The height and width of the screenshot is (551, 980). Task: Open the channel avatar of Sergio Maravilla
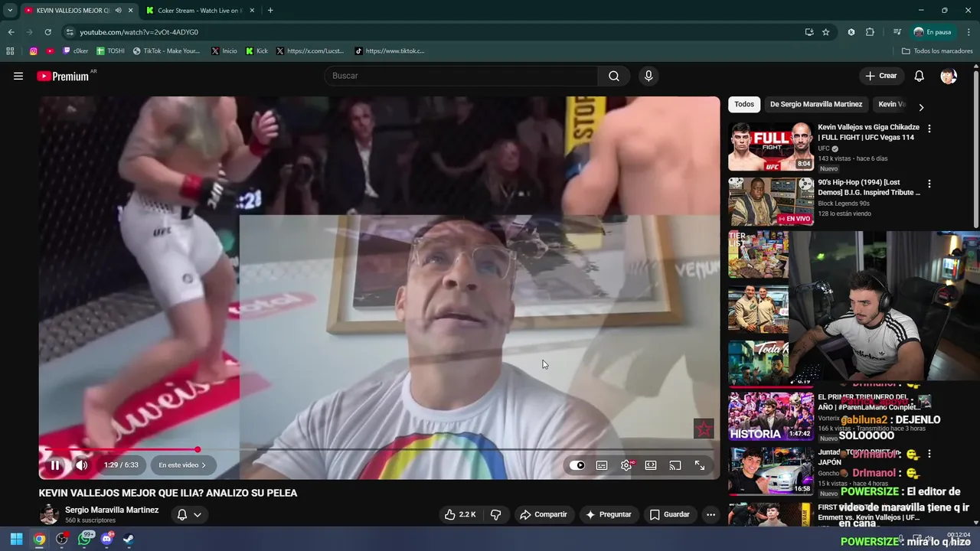click(x=49, y=514)
